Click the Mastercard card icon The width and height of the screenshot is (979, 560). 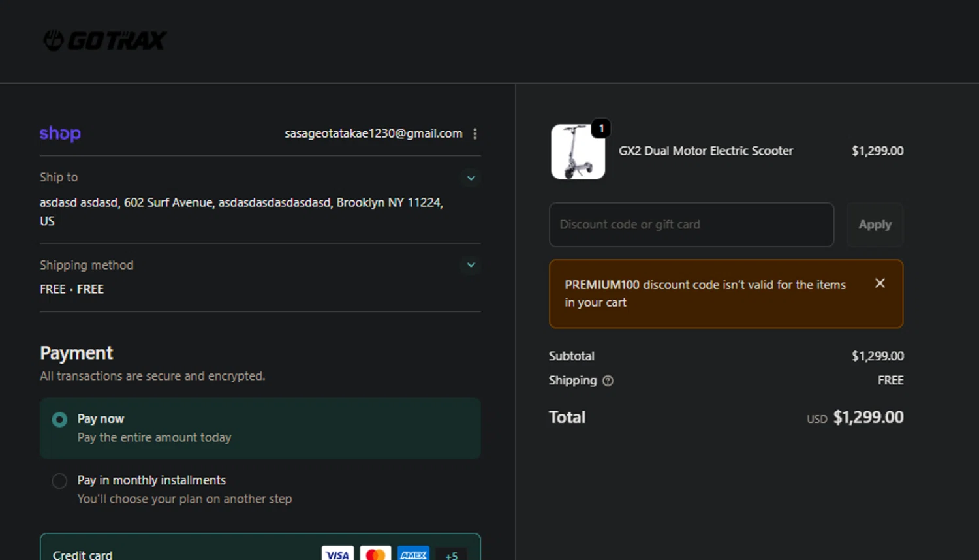(x=375, y=554)
